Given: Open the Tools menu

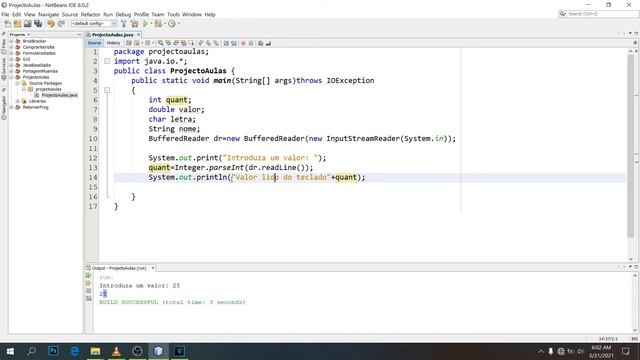Looking at the screenshot, I should pyautogui.click(x=173, y=14).
